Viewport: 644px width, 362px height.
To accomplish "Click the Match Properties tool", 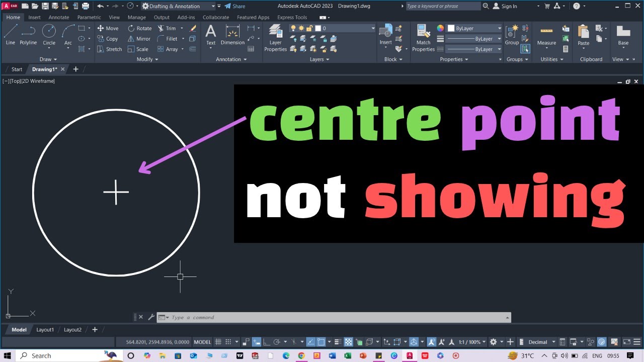I will click(423, 38).
